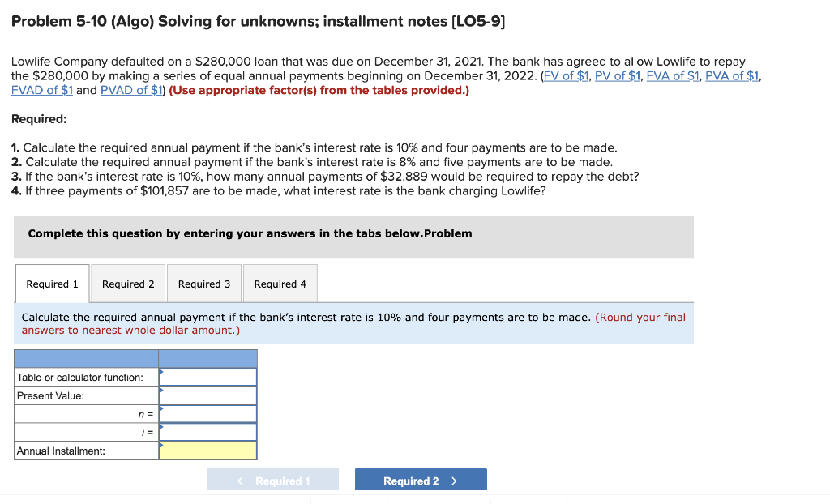Switch to the Required 4 tab
The height and width of the screenshot is (504, 830).
280,284
